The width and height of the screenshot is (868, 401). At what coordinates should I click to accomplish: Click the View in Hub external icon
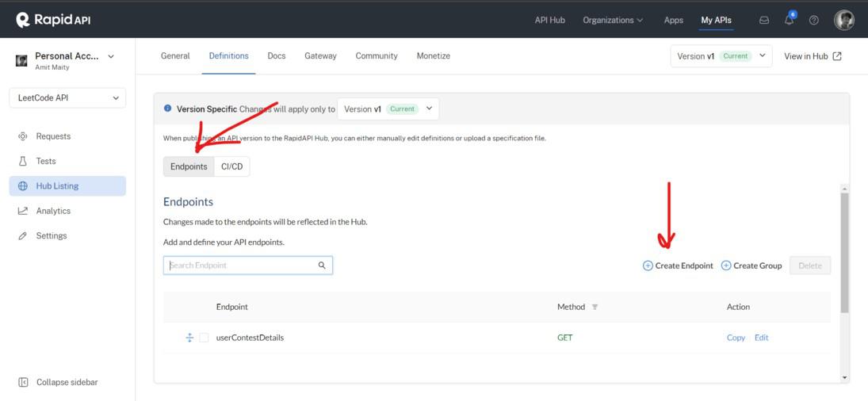[x=837, y=55]
